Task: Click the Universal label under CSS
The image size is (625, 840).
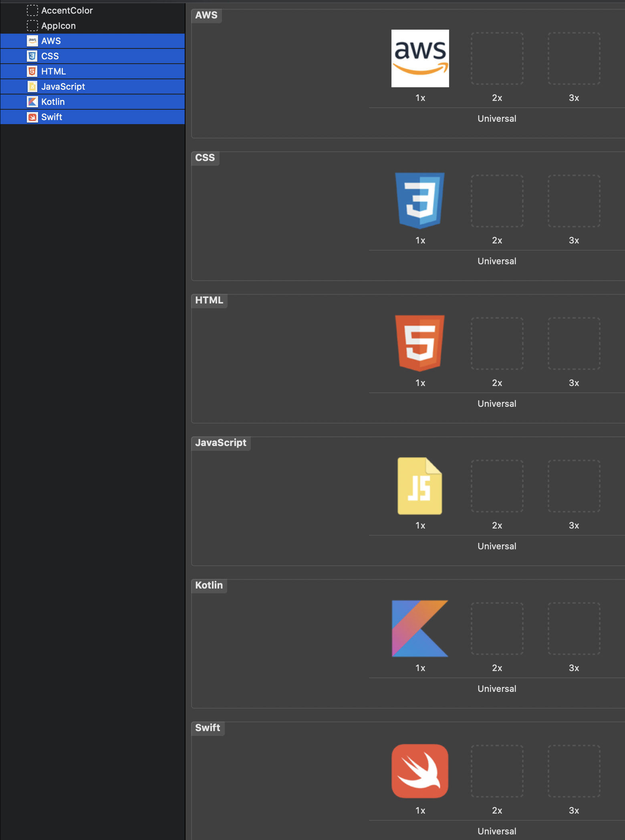Action: click(x=497, y=261)
